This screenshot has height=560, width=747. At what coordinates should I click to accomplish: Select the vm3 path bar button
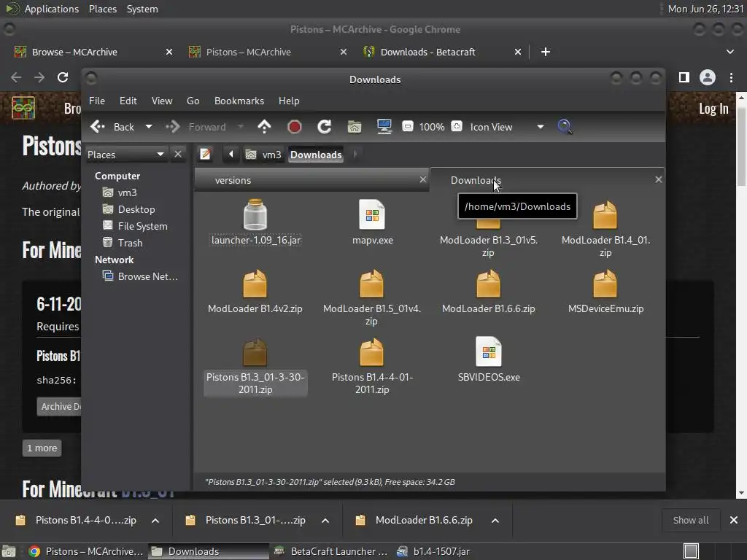[263, 155]
